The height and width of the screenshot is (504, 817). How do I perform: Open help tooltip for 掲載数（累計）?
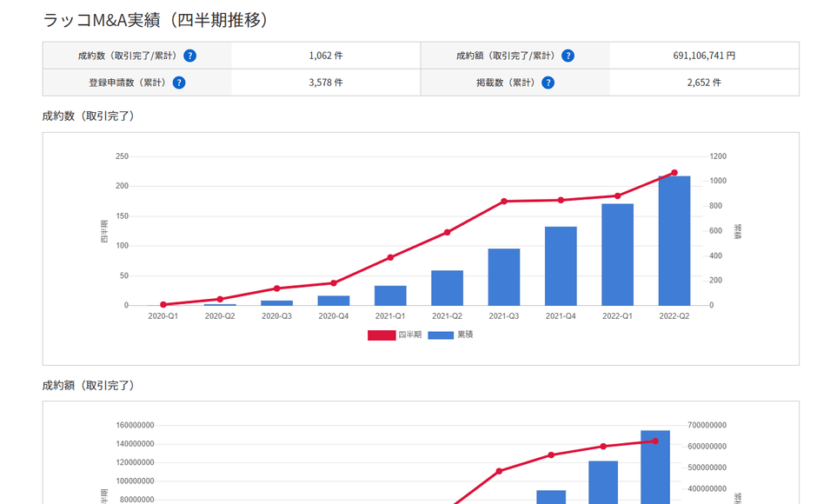pyautogui.click(x=548, y=83)
